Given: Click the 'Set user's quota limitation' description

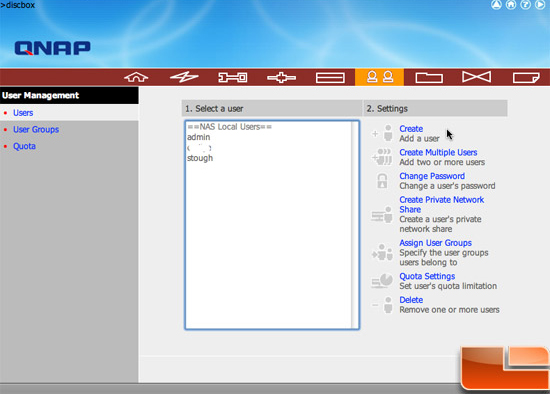Looking at the screenshot, I should [x=448, y=286].
